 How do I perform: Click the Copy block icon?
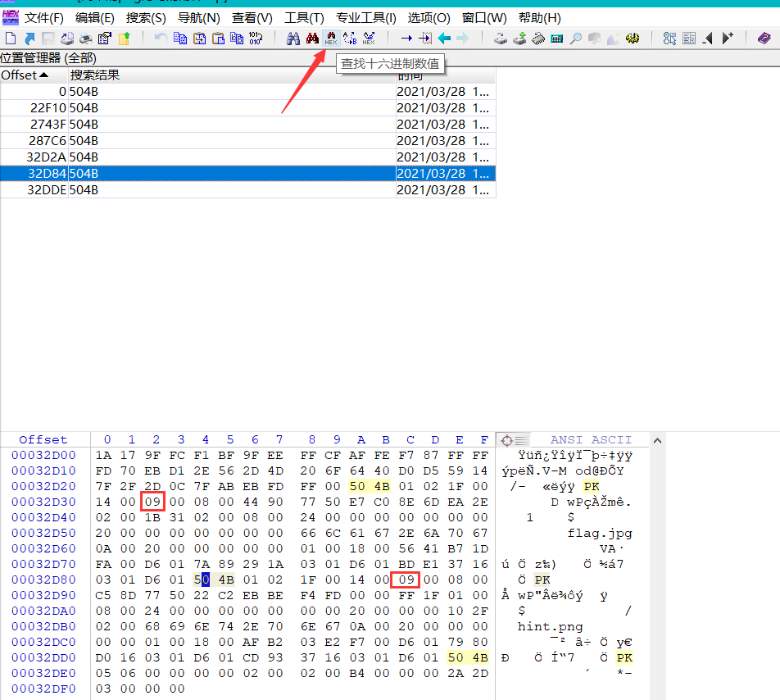tap(180, 39)
